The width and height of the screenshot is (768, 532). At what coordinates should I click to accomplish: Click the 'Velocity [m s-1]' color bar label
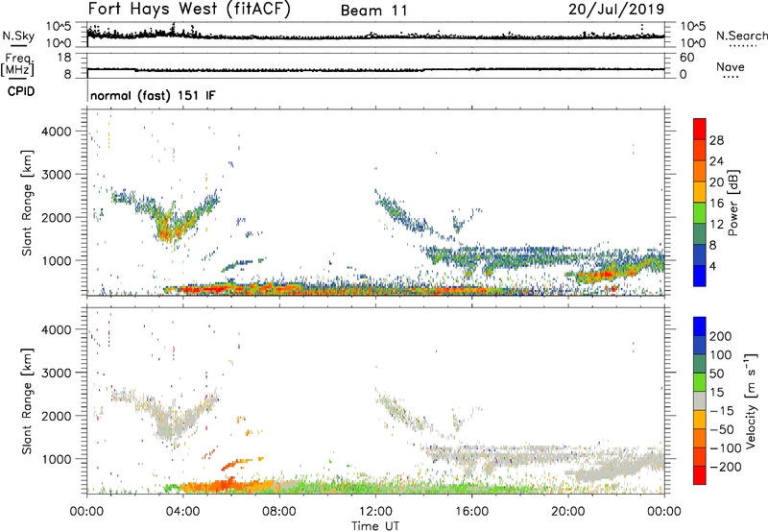point(752,400)
